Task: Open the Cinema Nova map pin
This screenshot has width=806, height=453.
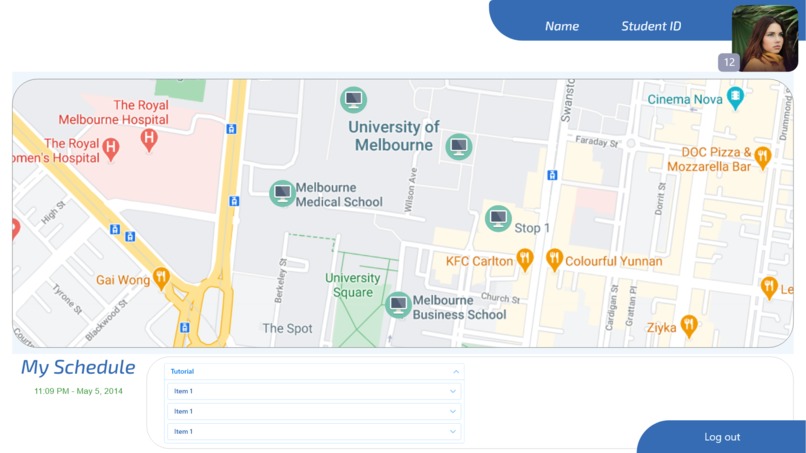Action: pyautogui.click(x=736, y=98)
